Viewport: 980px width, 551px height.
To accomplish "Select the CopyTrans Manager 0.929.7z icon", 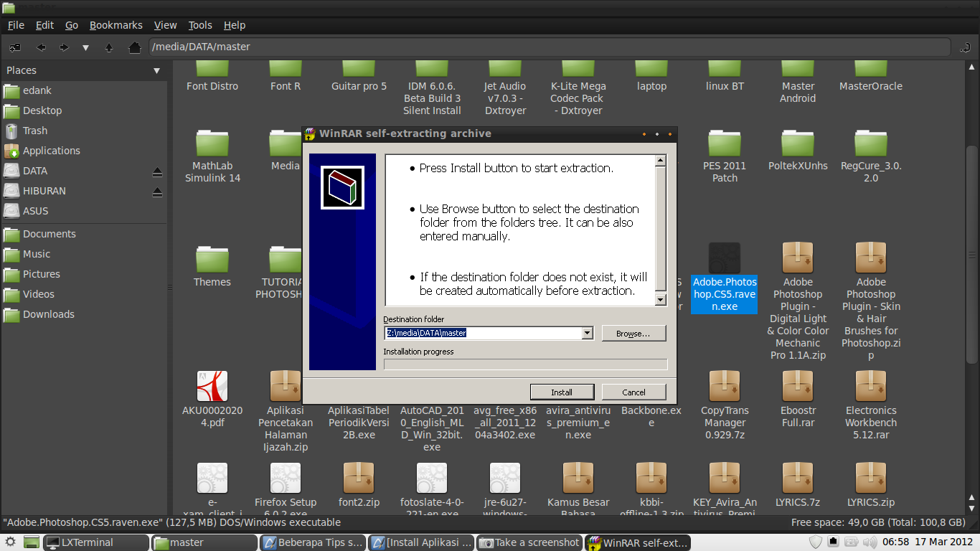I will [x=725, y=386].
